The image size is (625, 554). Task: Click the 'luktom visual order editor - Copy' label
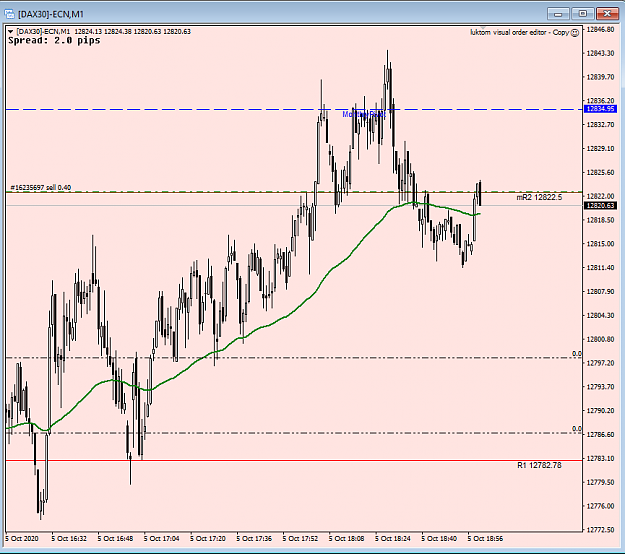tap(520, 33)
